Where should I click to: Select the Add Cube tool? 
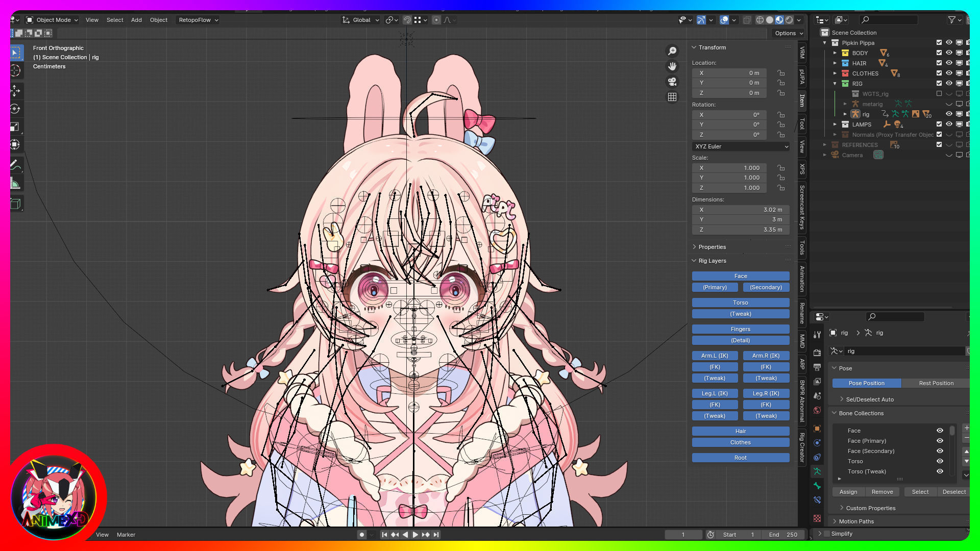pyautogui.click(x=15, y=204)
